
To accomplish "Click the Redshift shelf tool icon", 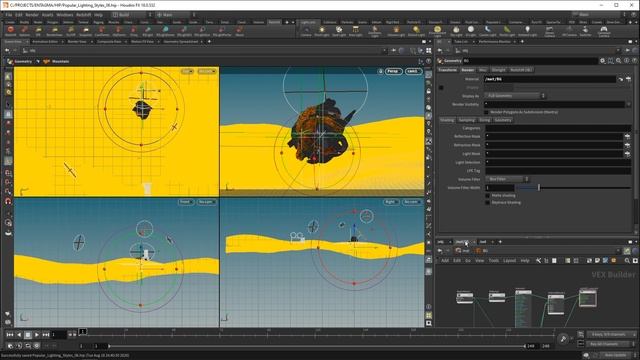I will (x=11, y=31).
